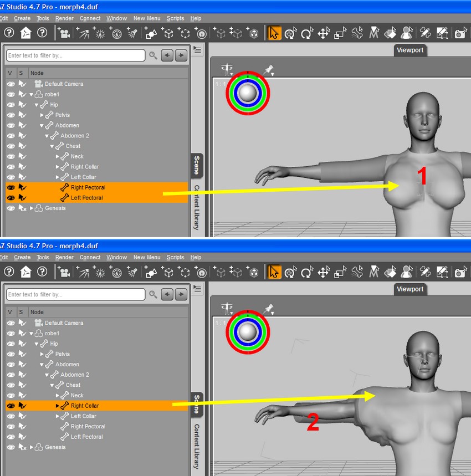
Task: Toggle visibility eye of Genesis in upper window
Action: click(x=11, y=208)
